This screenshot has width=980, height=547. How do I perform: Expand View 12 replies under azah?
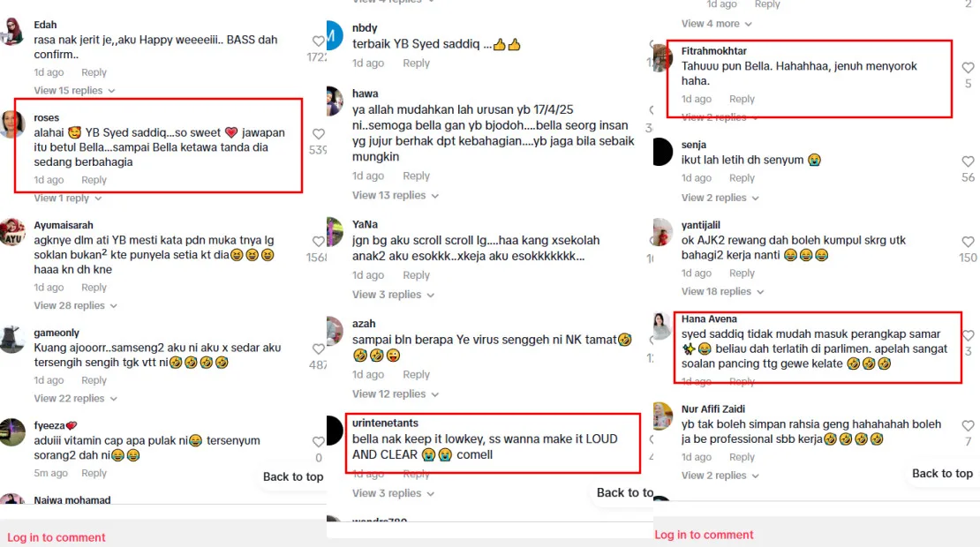pos(395,394)
